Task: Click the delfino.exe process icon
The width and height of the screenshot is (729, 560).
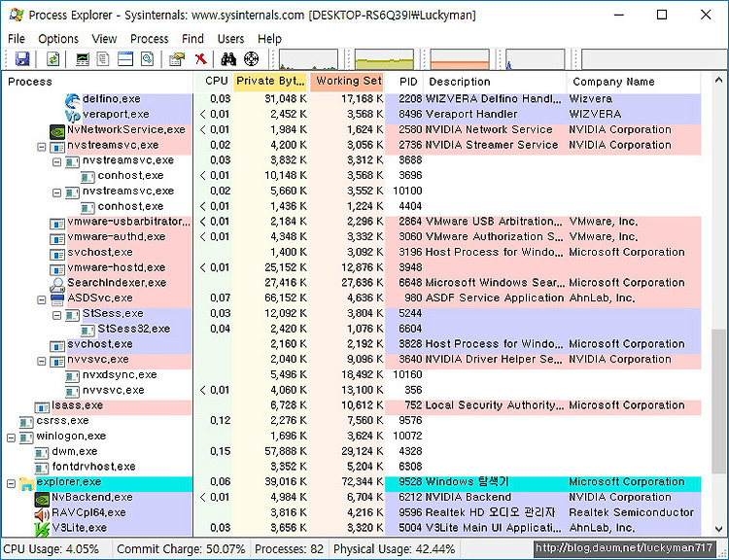Action: tap(73, 100)
